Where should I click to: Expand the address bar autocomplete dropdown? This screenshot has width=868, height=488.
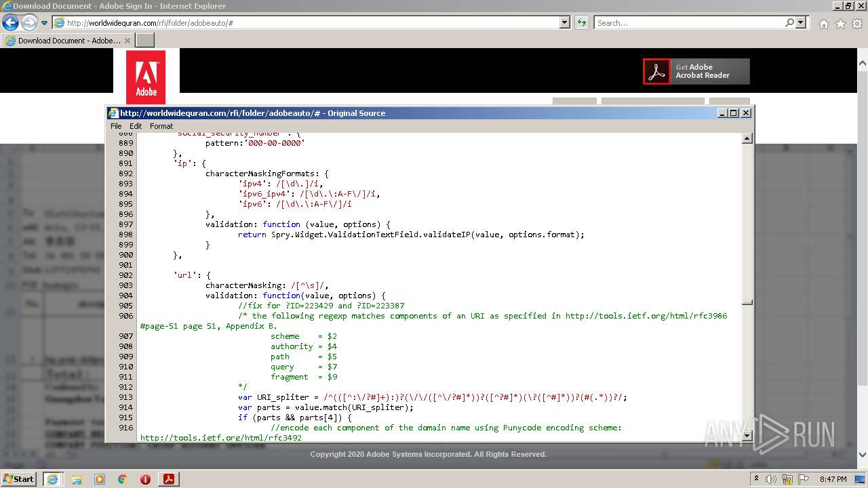pos(565,22)
